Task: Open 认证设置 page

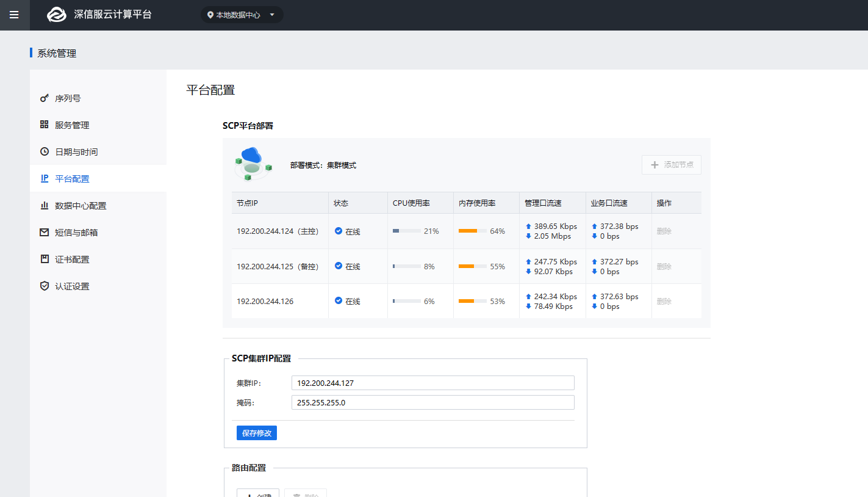Action: coord(98,286)
